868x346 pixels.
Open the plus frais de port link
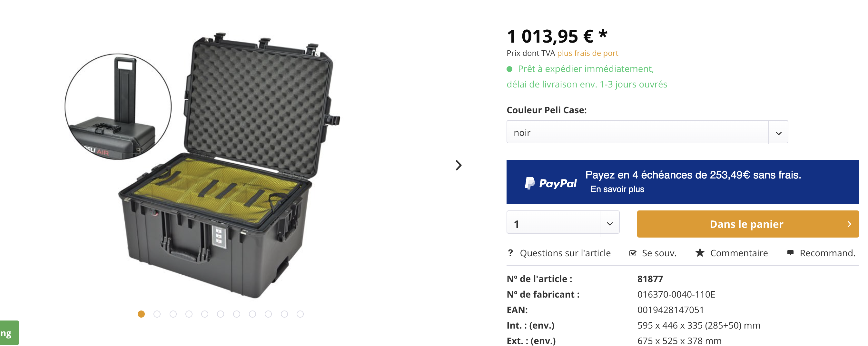(587, 53)
